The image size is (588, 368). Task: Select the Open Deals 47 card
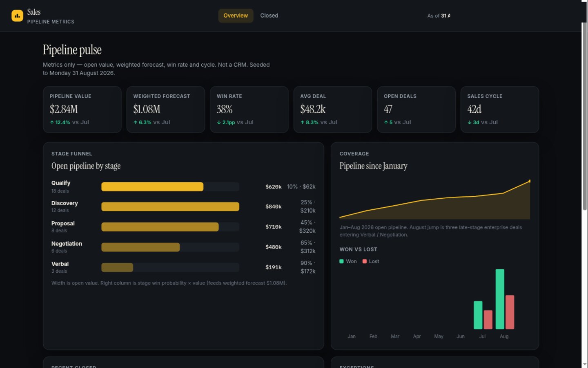click(x=416, y=109)
